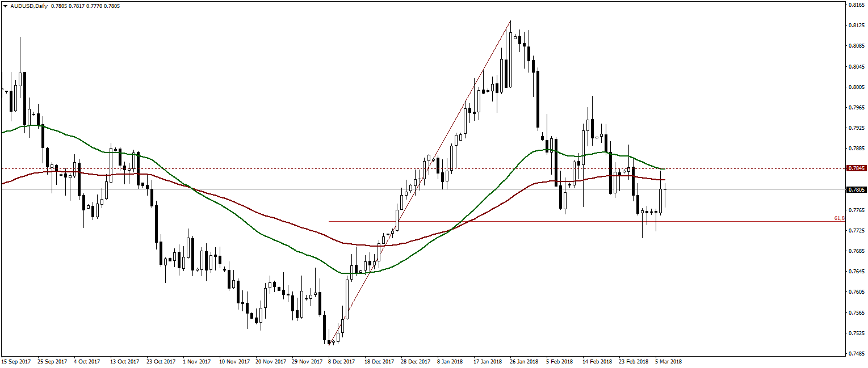The height and width of the screenshot is (368, 868).
Task: Click the 0.7525 price scale label
Action: 856,333
